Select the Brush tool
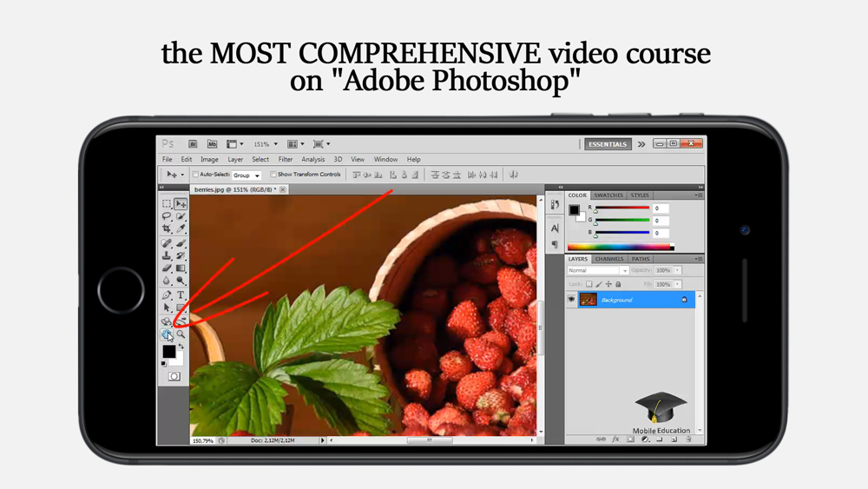This screenshot has width=868, height=489. tap(181, 243)
